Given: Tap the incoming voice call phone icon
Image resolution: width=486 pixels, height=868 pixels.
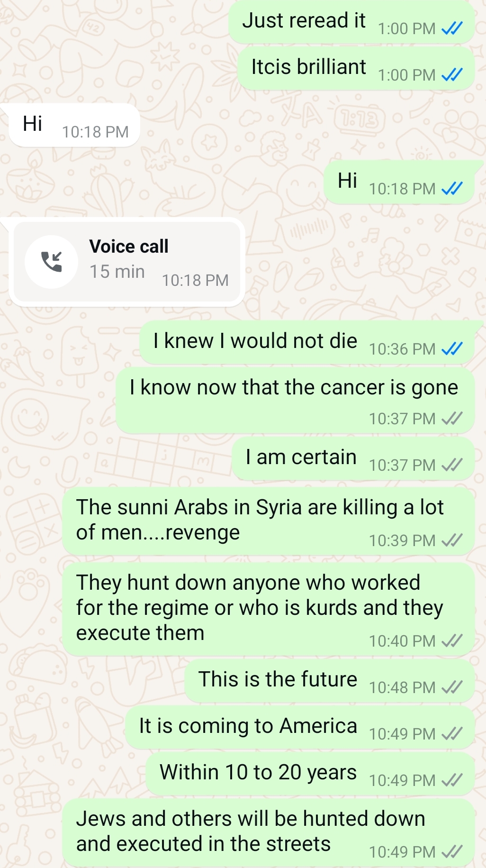Looking at the screenshot, I should [52, 262].
